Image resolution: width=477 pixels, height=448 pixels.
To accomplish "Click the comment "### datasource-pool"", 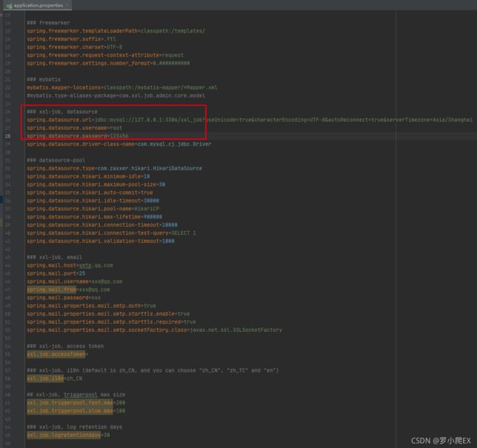I will point(56,160).
